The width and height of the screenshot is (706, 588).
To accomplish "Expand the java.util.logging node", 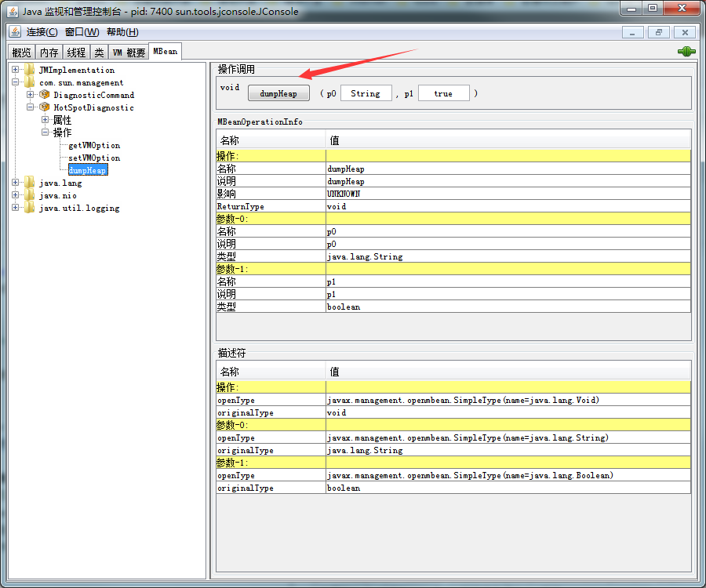I will [16, 208].
